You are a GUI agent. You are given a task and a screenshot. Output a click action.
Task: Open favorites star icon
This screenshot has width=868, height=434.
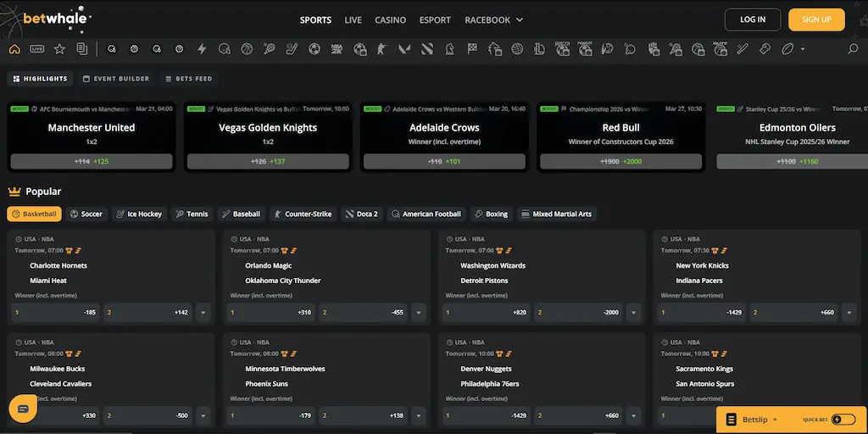[60, 48]
